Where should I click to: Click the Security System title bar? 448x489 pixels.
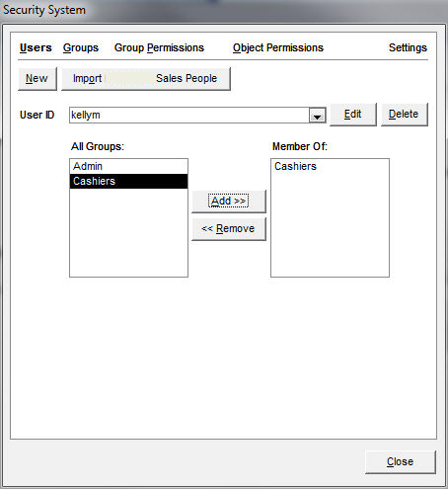click(224, 11)
